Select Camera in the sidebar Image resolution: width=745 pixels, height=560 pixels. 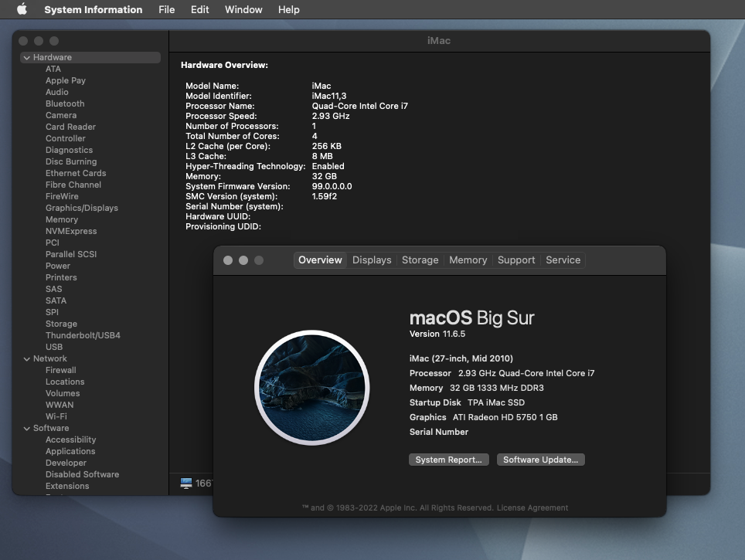[x=61, y=115]
